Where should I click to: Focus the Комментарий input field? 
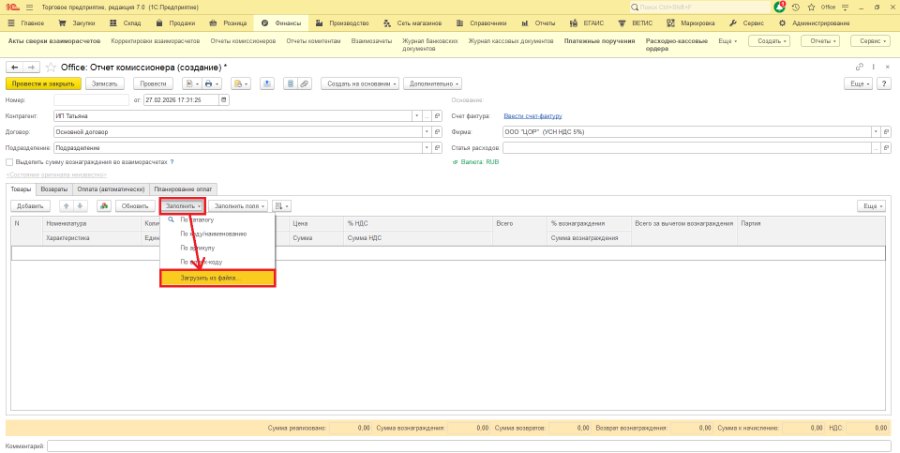pos(469,446)
